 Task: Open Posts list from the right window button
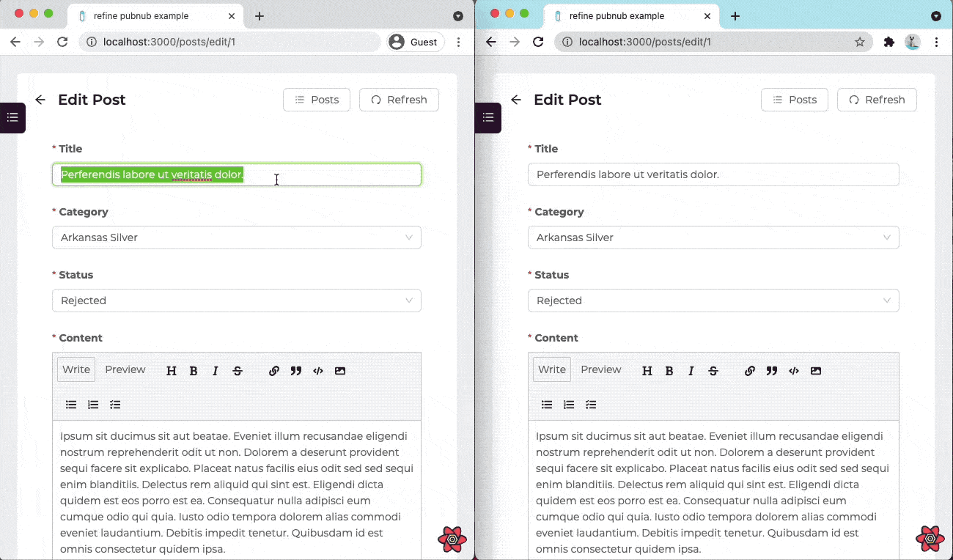click(795, 100)
